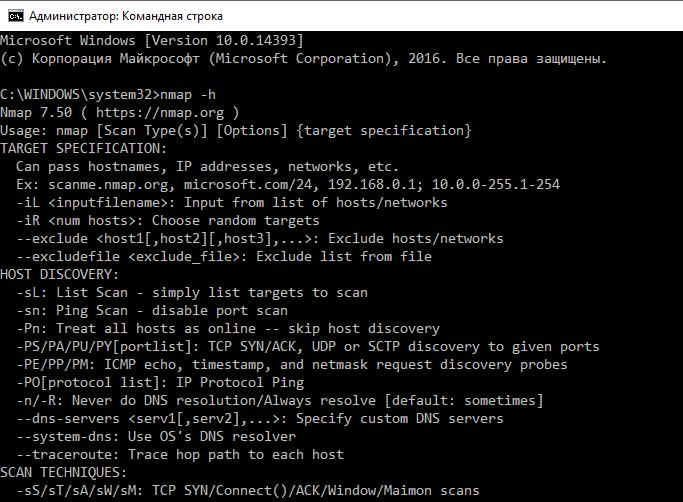Click the TARGET SPECIFICATION heading
683x502 pixels.
(85, 149)
